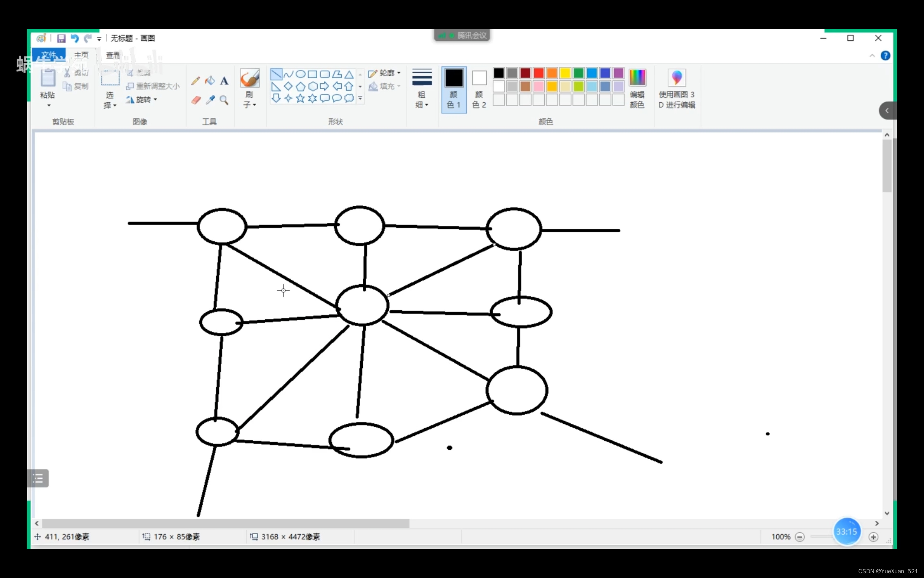
Task: Expand the side panel arrow at right edge
Action: tap(887, 111)
